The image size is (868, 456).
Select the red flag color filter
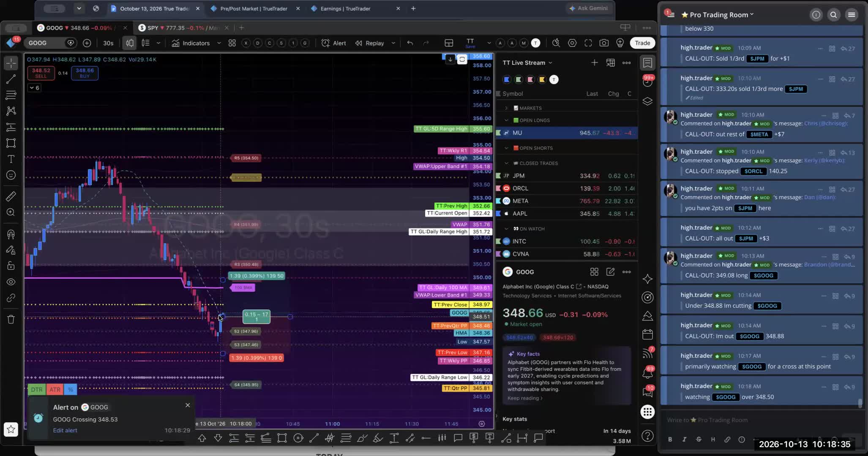coord(530,79)
